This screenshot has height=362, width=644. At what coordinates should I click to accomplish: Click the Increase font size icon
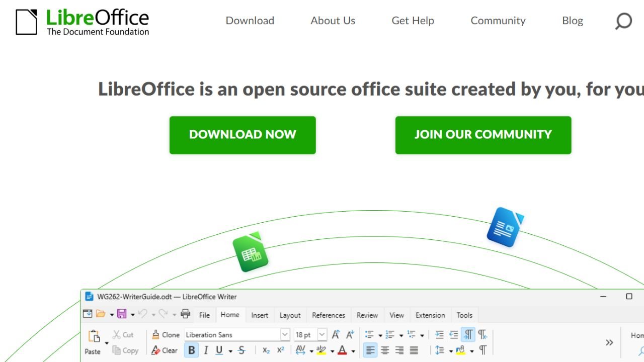pyautogui.click(x=336, y=334)
